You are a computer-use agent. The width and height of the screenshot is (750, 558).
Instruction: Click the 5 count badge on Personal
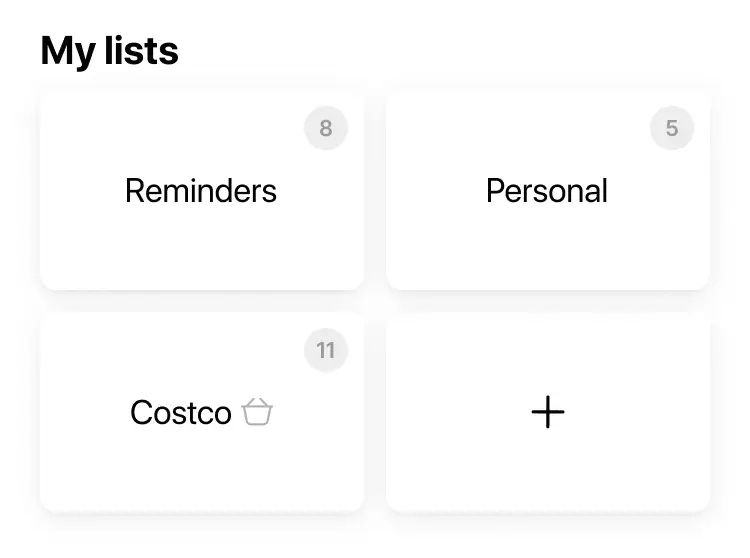pyautogui.click(x=672, y=128)
